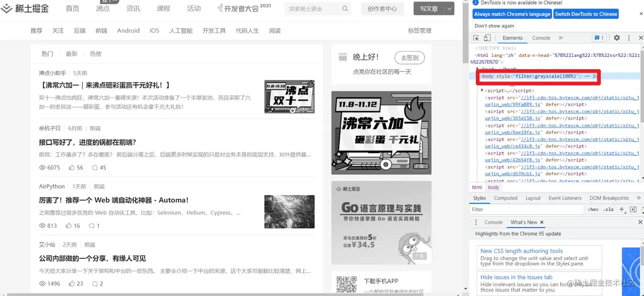Close the DevTools bottom drawer
Image resolution: width=644 pixels, height=296 pixels.
click(640, 222)
